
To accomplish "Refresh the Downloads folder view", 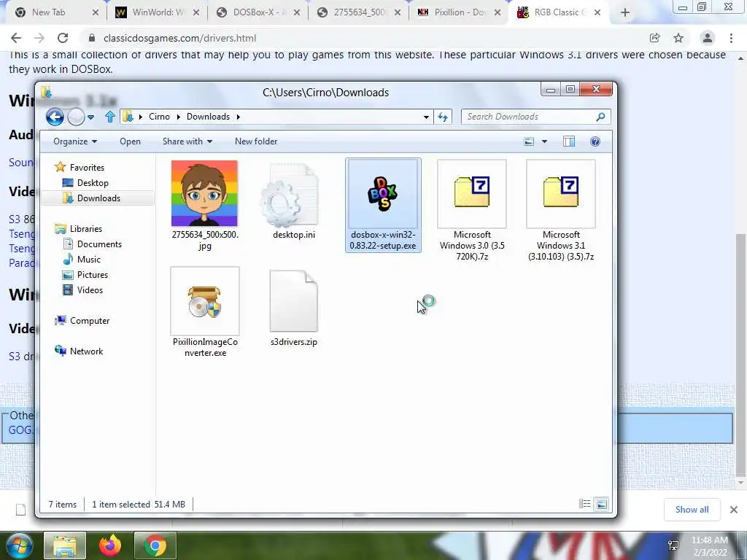I will (443, 117).
